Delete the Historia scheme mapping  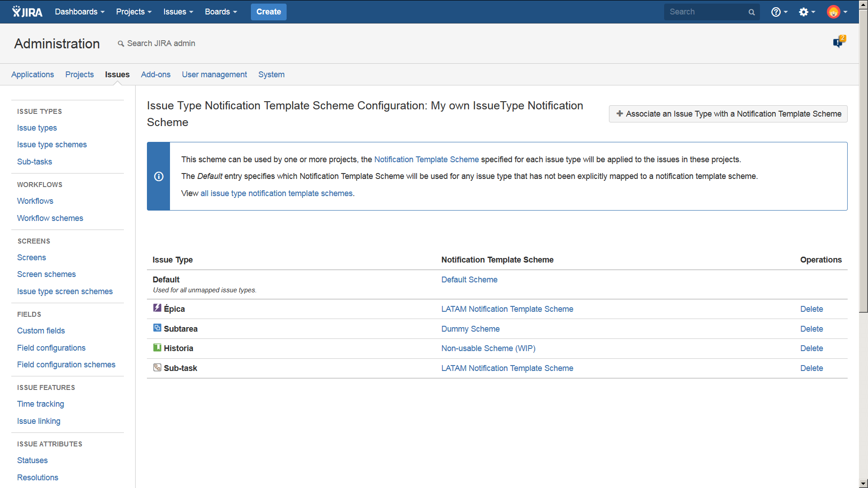(811, 348)
